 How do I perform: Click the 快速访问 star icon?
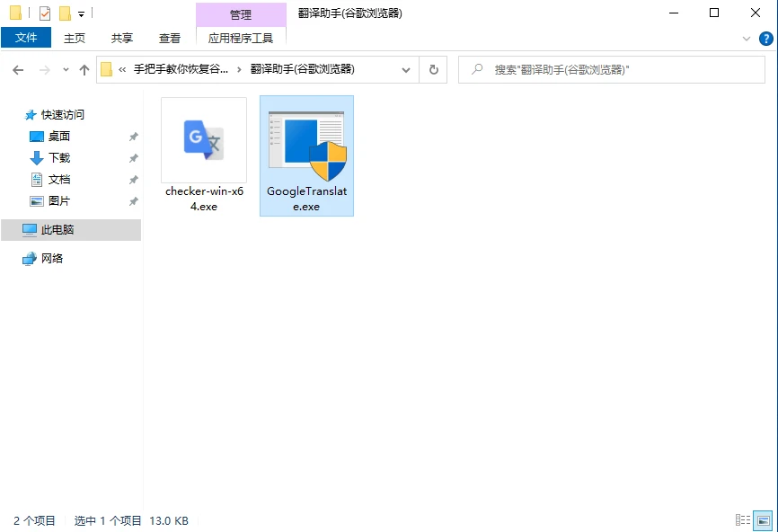coord(31,115)
